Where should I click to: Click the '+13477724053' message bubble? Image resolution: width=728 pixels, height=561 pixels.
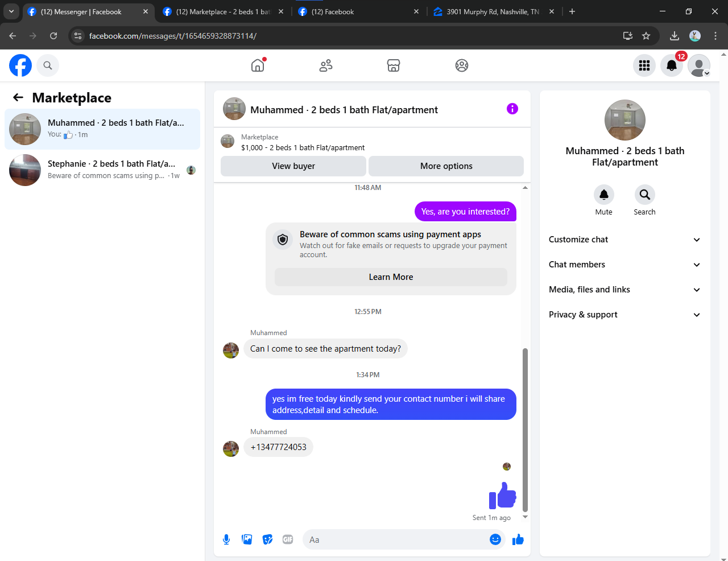pyautogui.click(x=278, y=447)
